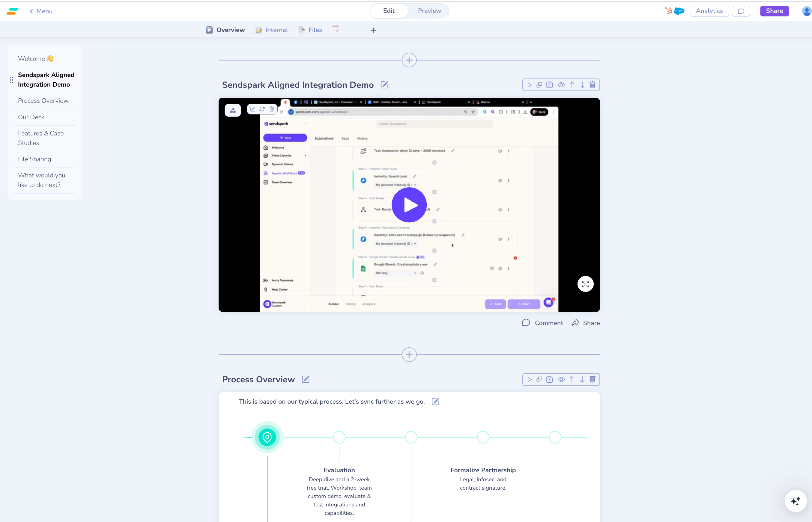This screenshot has width=812, height=522.
Task: Delete the Sendspark Aligned Integration Demo section
Action: coord(593,85)
